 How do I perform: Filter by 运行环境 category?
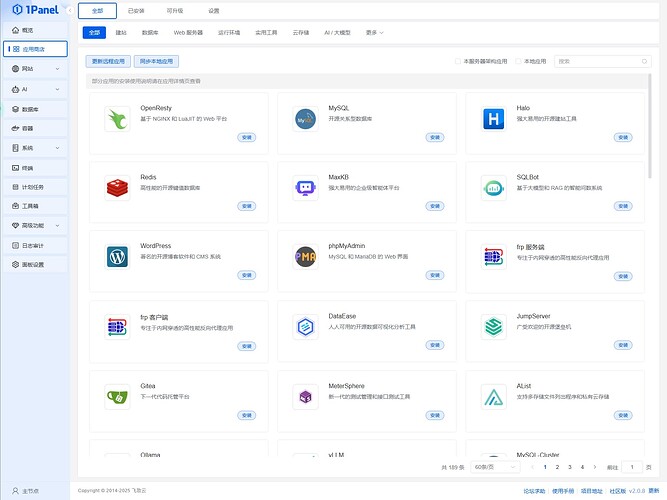229,32
